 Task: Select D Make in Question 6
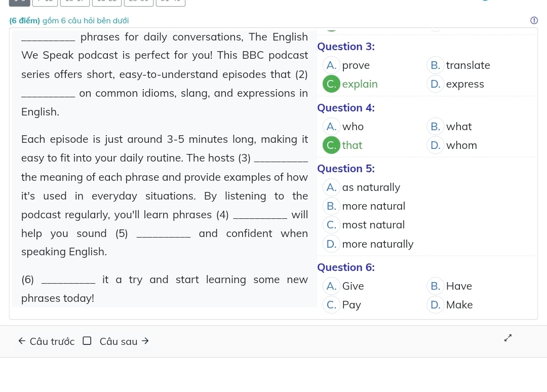436,305
